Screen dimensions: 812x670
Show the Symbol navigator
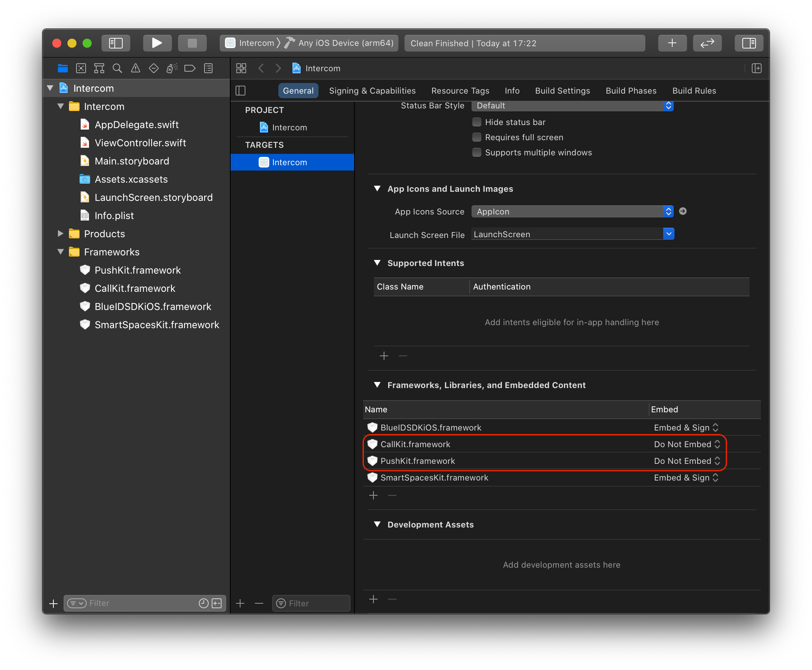[x=99, y=68]
